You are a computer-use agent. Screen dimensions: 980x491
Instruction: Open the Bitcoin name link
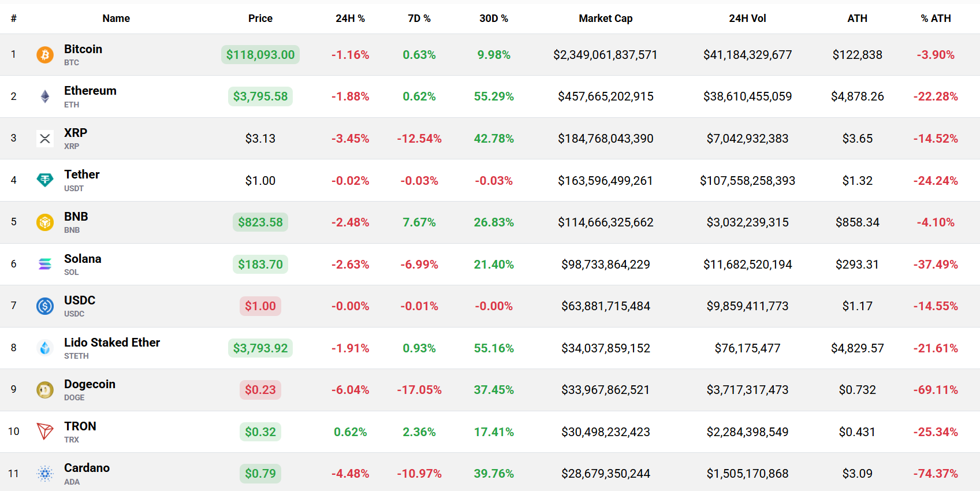[83, 49]
